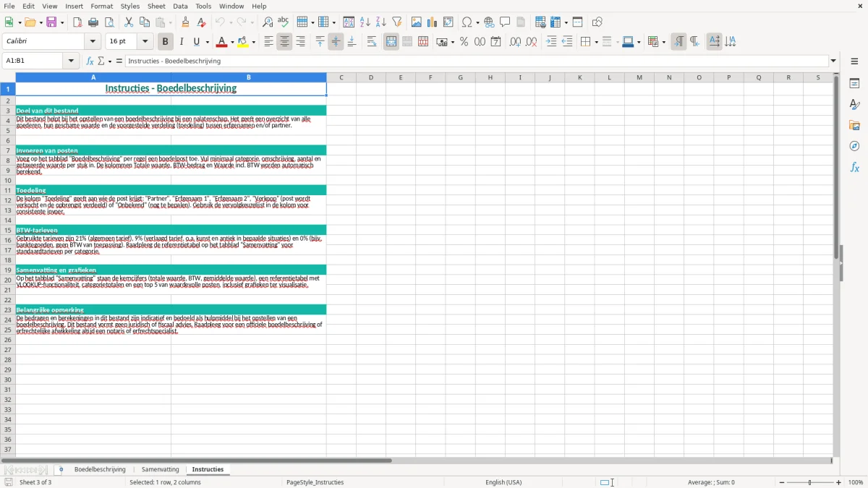Viewport: 868px width, 488px height.
Task: Expand the formula bar
Action: (833, 61)
